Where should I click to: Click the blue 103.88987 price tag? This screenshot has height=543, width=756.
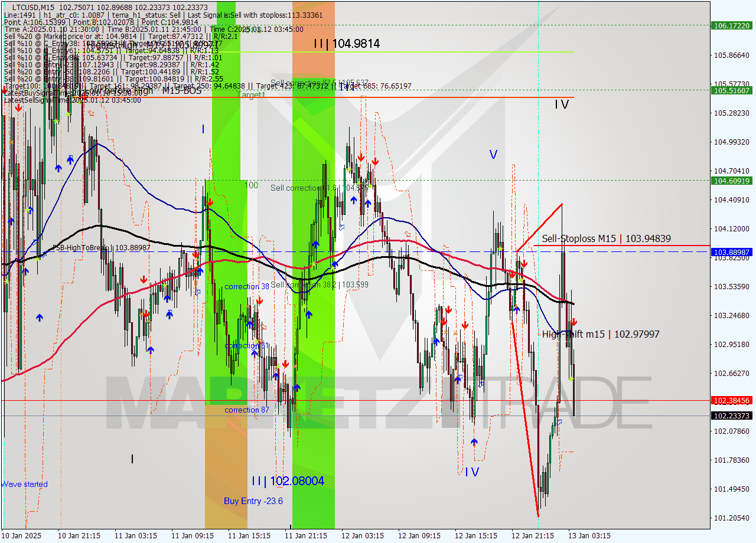(x=732, y=252)
